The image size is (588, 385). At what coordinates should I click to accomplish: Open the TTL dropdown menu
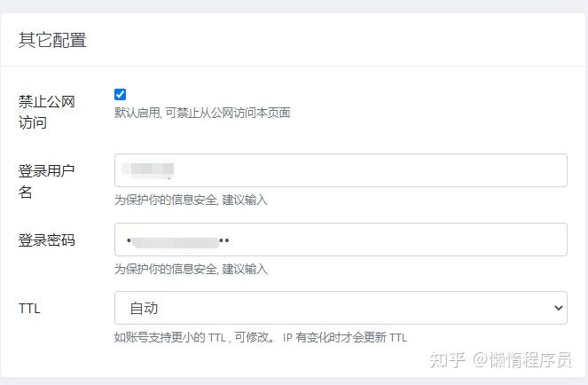pyautogui.click(x=341, y=308)
